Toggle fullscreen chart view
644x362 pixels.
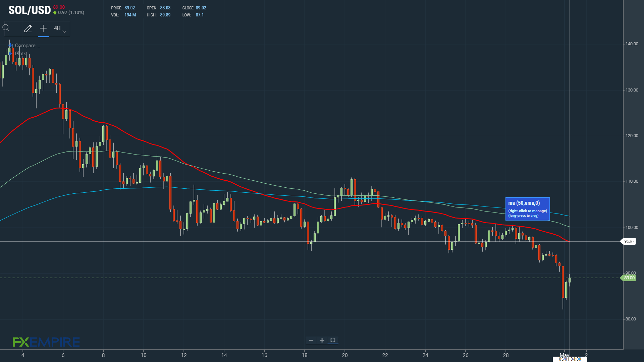[333, 340]
